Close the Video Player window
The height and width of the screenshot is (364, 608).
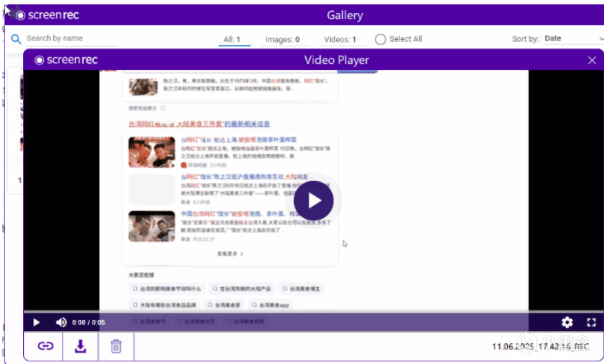pos(592,60)
